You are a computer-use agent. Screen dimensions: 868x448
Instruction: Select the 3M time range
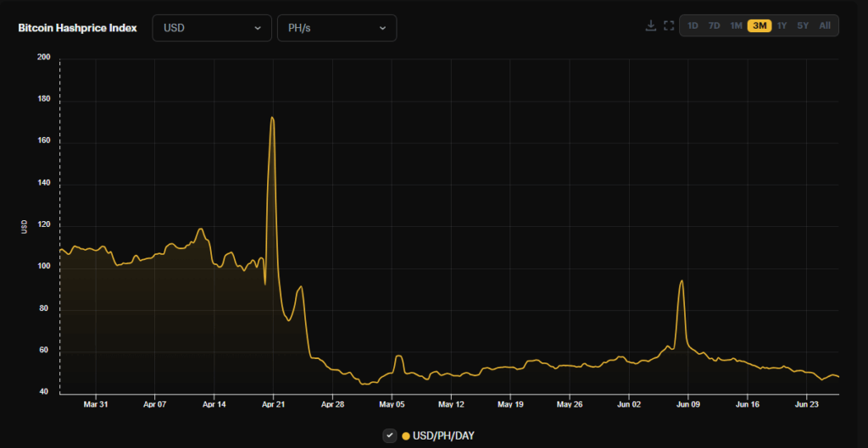pyautogui.click(x=759, y=25)
